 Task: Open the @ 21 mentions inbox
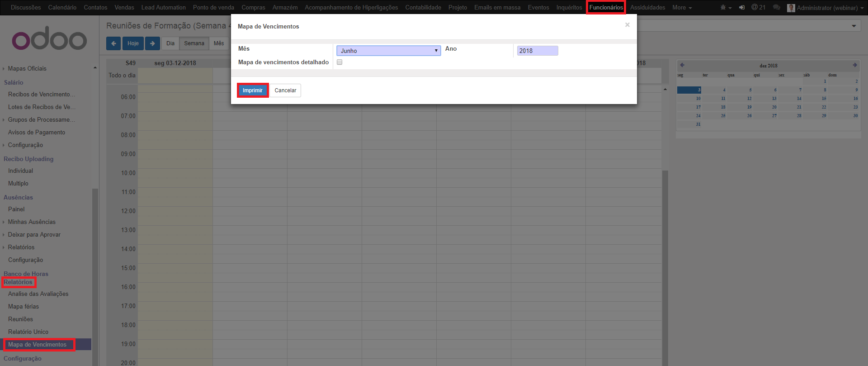click(x=758, y=8)
